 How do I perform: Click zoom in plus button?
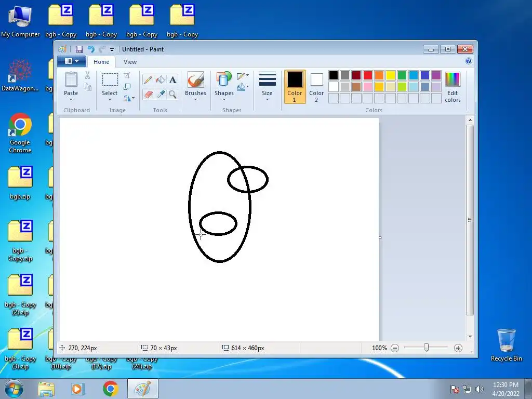coord(458,348)
